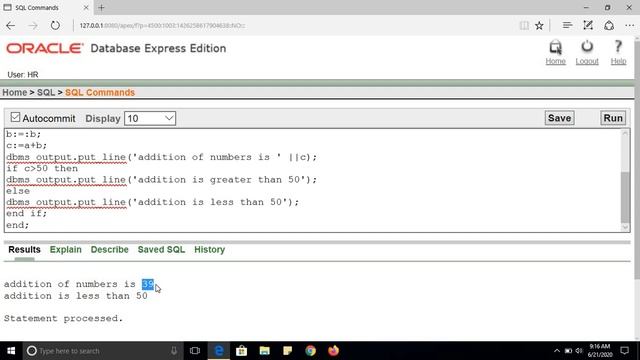Open the Display rows dropdown
Image resolution: width=640 pixels, height=360 pixels.
point(150,118)
